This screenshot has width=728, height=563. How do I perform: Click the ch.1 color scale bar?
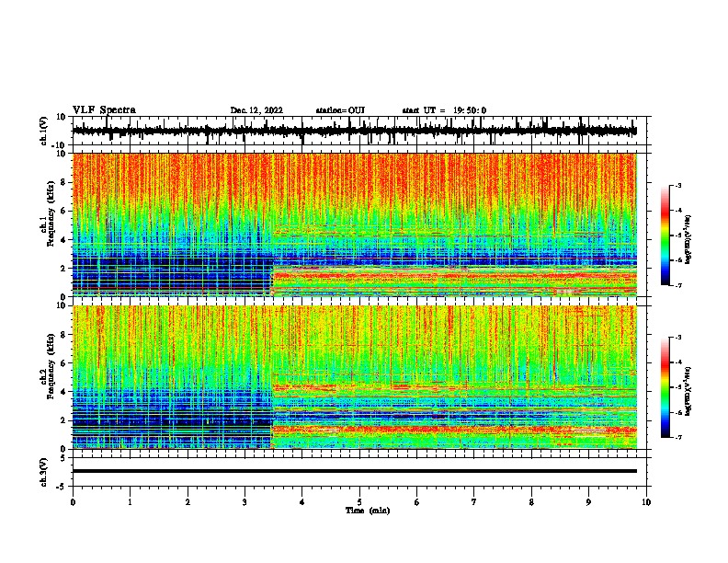pos(665,236)
